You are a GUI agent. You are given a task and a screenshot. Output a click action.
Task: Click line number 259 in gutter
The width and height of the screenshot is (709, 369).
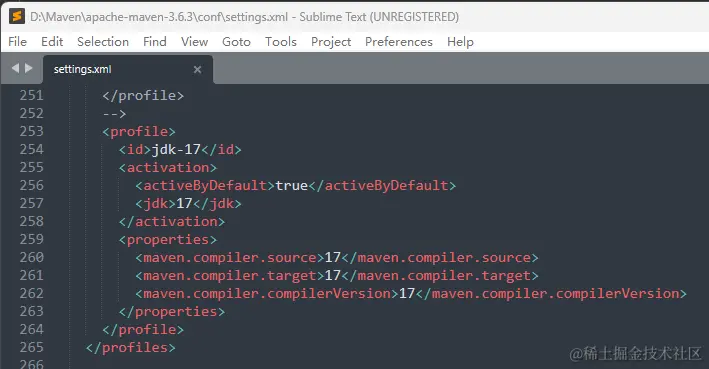(32, 239)
